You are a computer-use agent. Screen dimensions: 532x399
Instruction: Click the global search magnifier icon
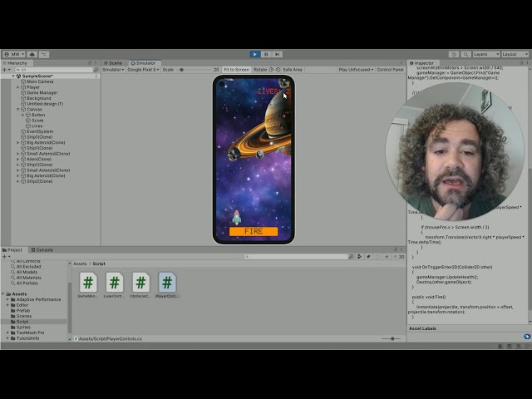click(465, 54)
